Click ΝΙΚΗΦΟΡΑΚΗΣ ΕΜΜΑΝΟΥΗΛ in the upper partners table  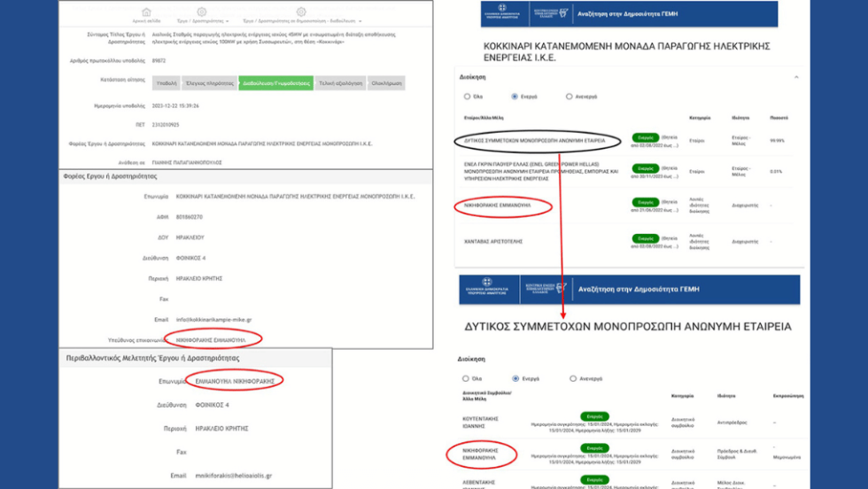(497, 206)
